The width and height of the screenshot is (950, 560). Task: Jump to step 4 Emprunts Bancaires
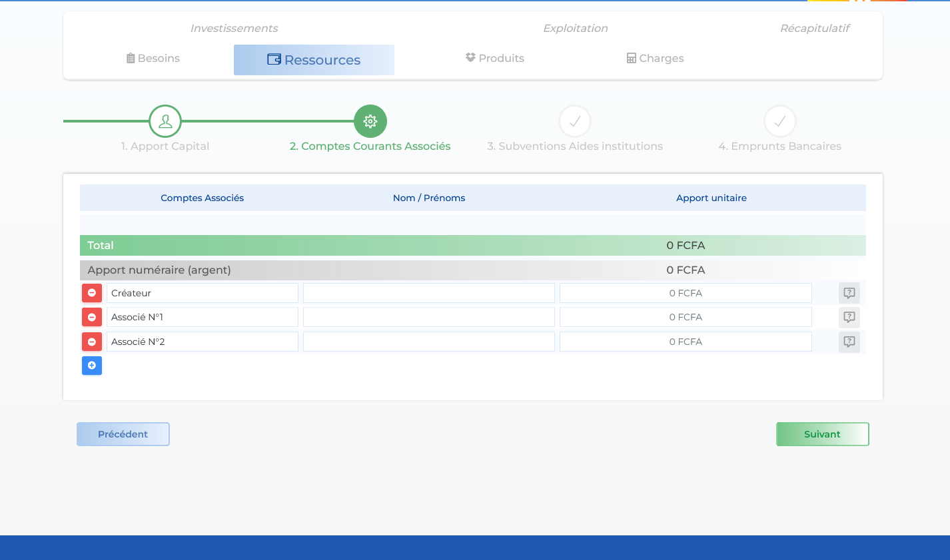pos(779,121)
